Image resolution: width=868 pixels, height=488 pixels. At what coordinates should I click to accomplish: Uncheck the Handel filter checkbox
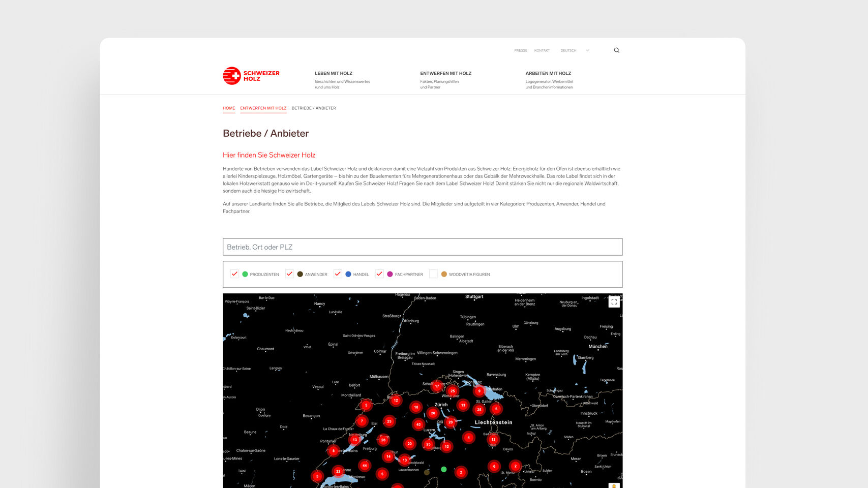coord(338,274)
